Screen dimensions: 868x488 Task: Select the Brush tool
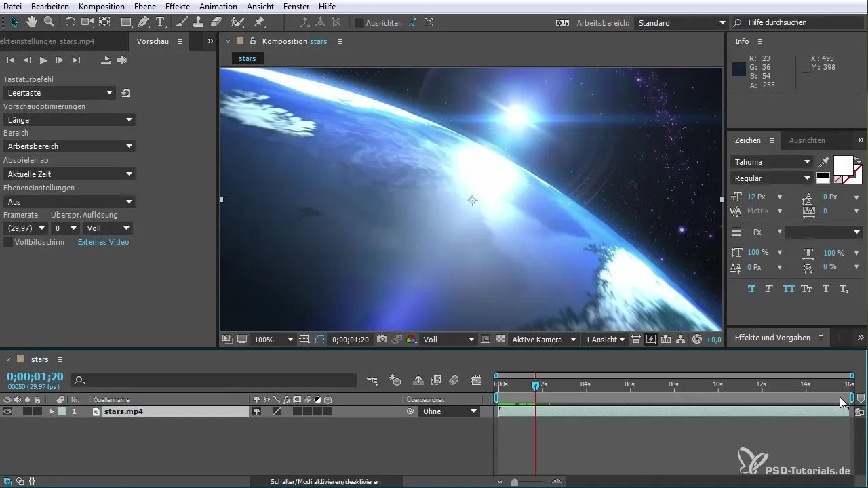tap(182, 22)
